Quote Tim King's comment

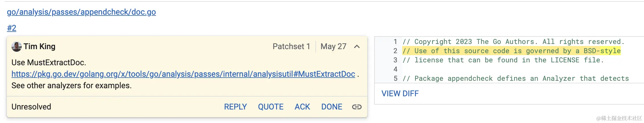271,107
